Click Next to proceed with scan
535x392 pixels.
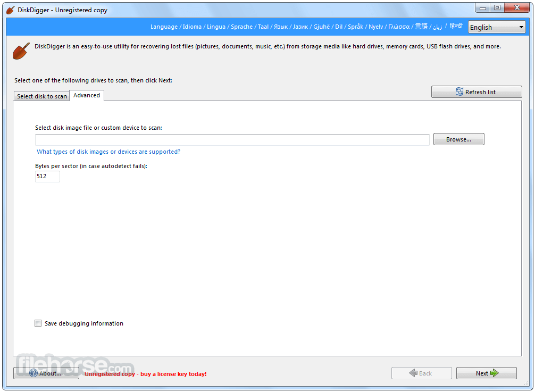click(486, 373)
